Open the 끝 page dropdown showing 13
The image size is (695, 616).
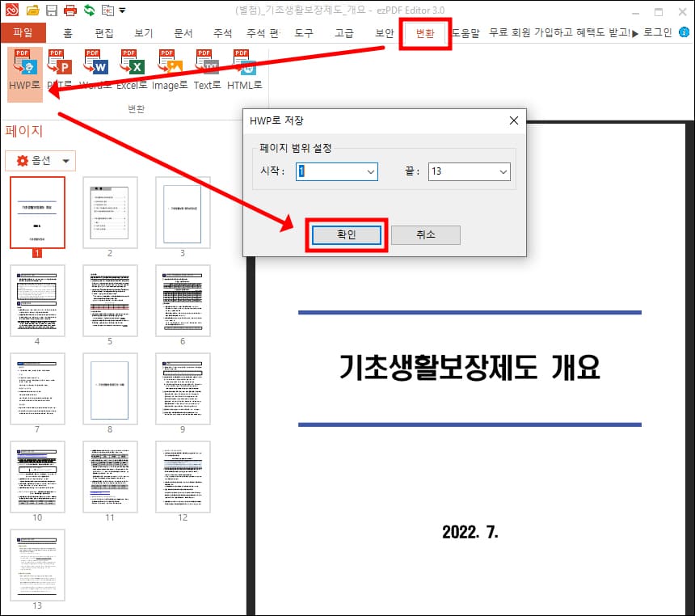click(x=503, y=171)
